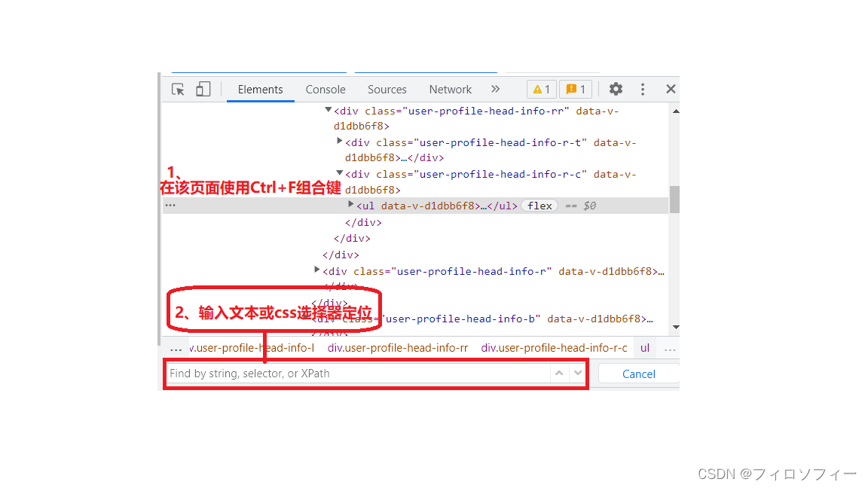The image size is (868, 488).
Task: Show more tabs with double chevron
Action: click(x=496, y=89)
